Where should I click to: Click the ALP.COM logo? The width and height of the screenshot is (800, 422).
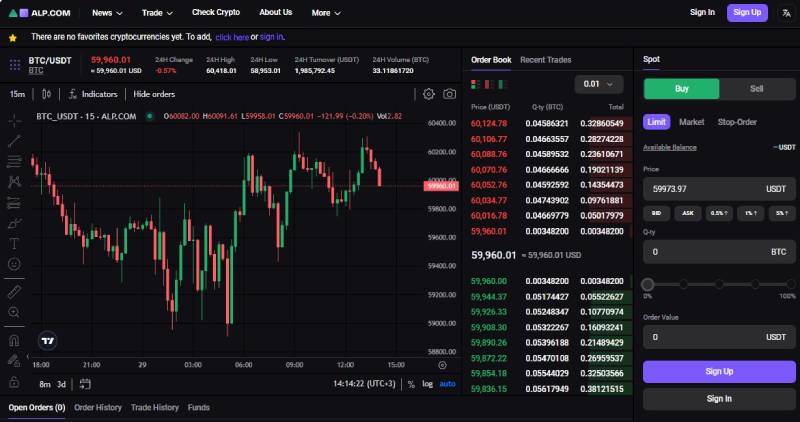click(x=40, y=13)
